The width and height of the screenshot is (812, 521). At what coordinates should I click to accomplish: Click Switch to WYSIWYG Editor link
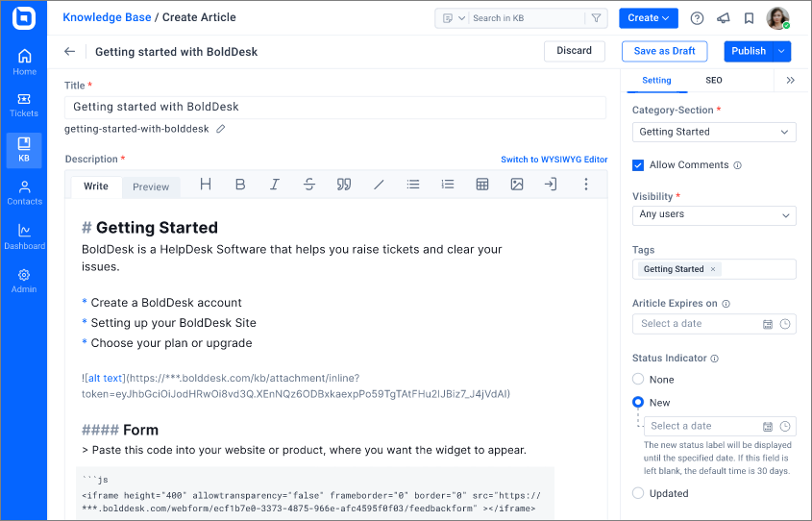click(x=554, y=160)
